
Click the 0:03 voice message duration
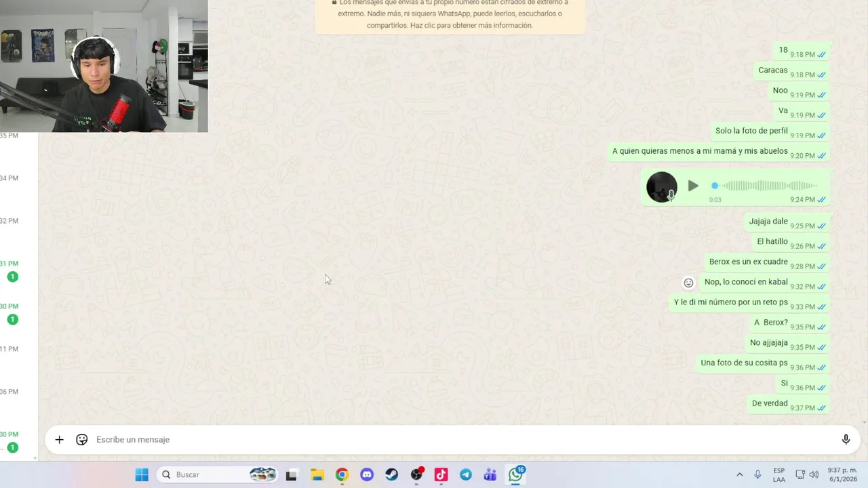715,200
